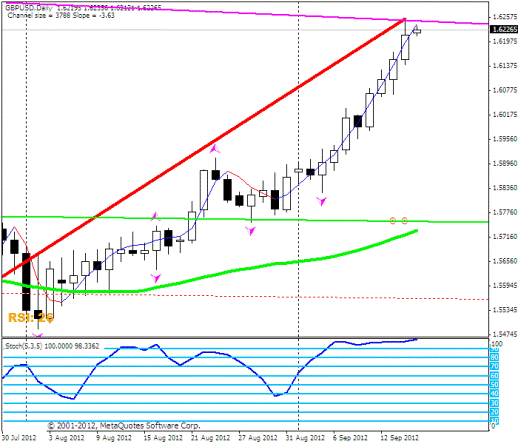Click the 1.55345 price axis label
This screenshot has width=518, height=444.
click(505, 310)
